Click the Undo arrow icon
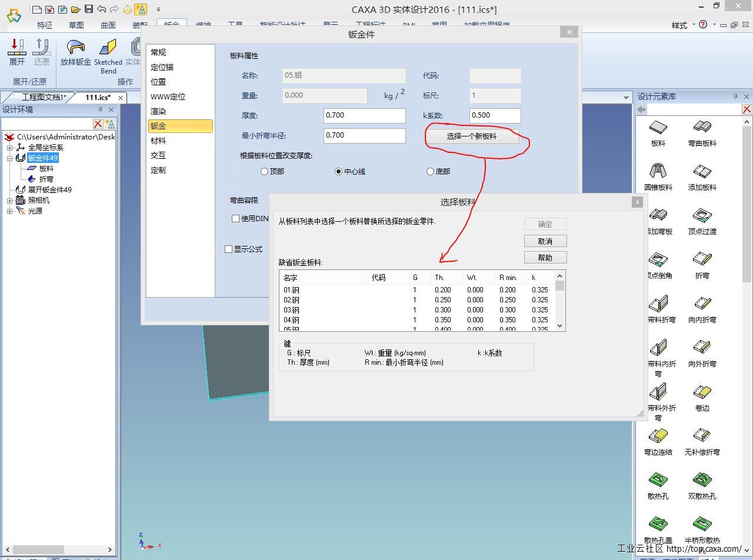 (x=102, y=9)
